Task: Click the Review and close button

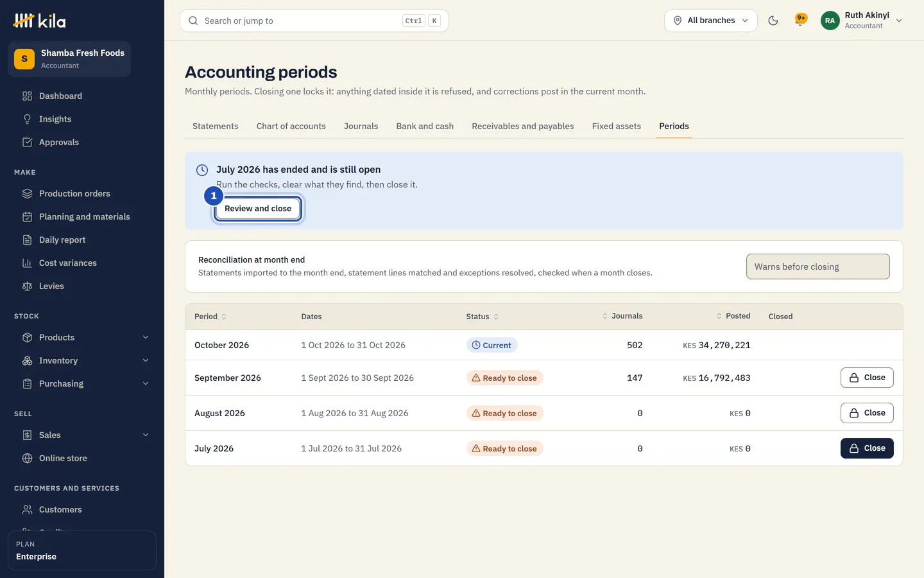Action: click(258, 208)
